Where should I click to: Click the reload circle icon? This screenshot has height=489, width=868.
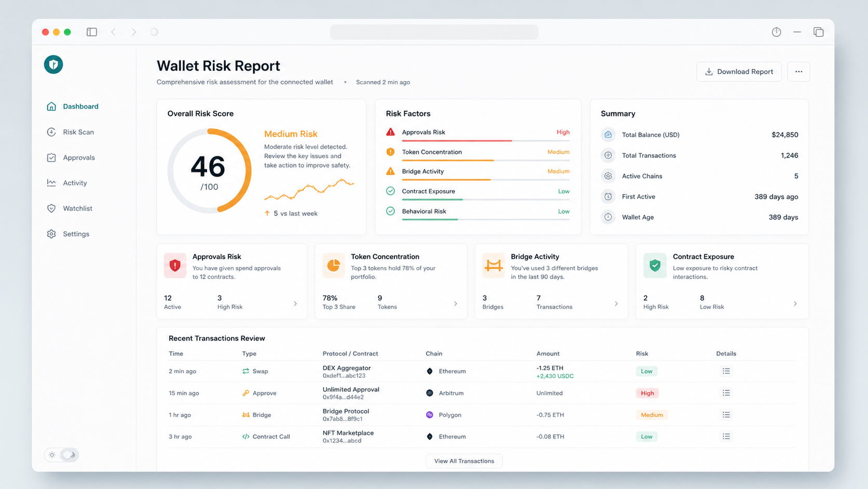[154, 32]
